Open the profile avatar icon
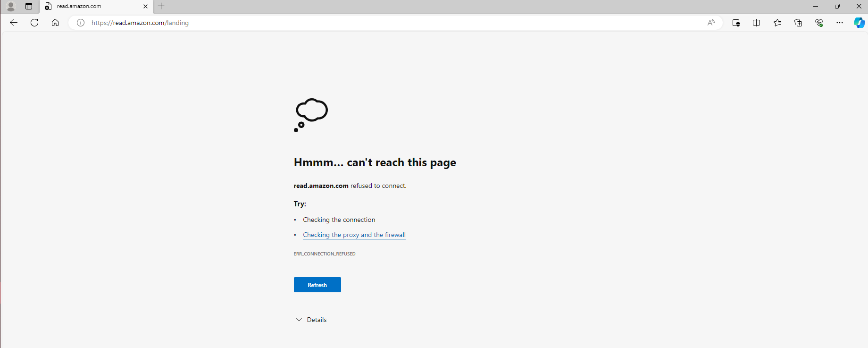This screenshot has height=348, width=868. point(11,7)
